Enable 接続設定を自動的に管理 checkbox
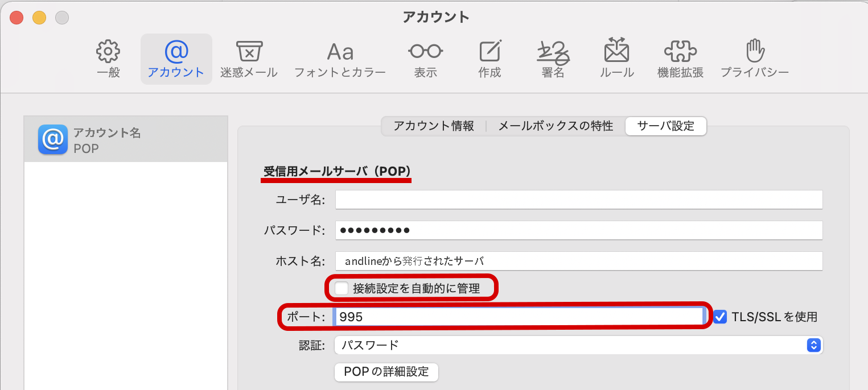868x390 pixels. click(x=342, y=289)
